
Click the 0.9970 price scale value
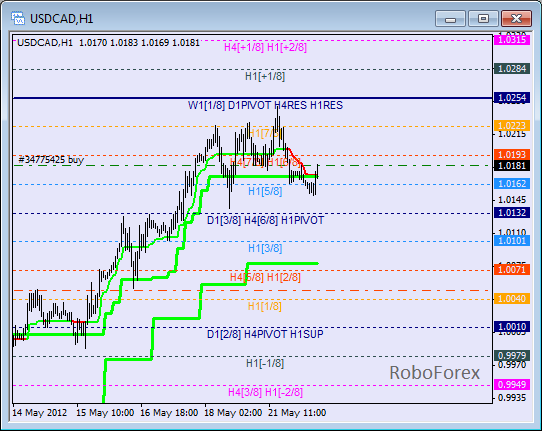512,365
